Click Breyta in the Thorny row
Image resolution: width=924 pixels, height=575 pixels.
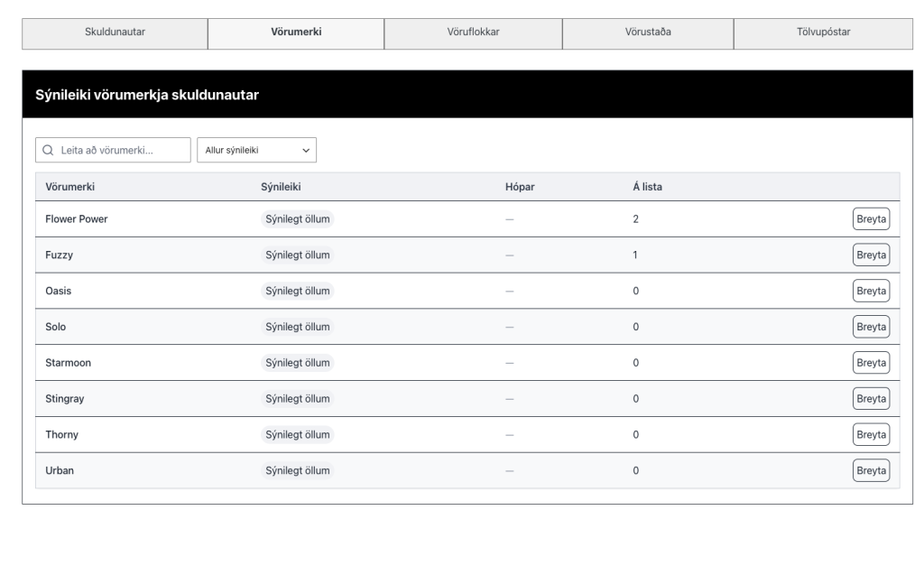click(x=871, y=435)
